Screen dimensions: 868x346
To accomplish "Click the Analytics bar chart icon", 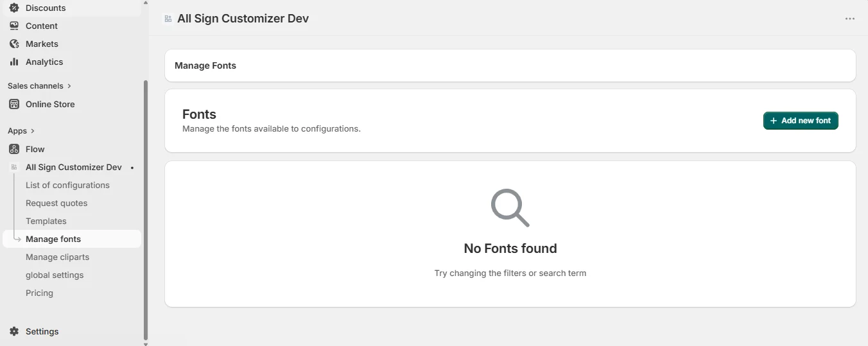I will 14,62.
